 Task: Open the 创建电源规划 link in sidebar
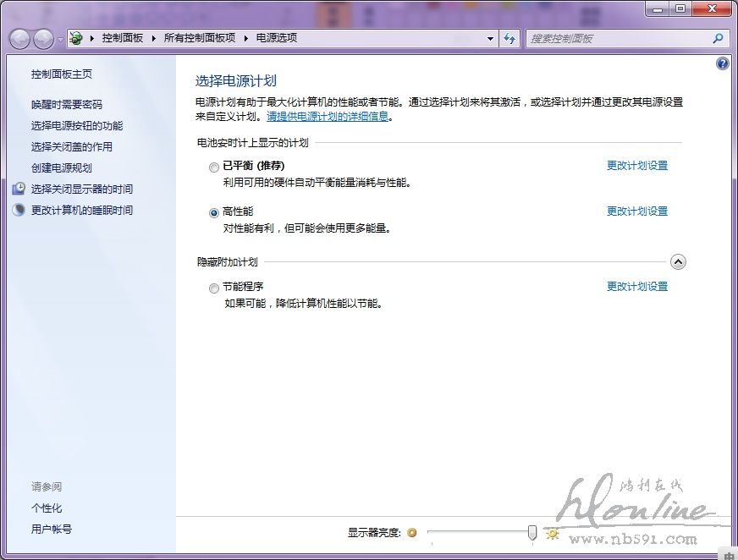point(62,167)
